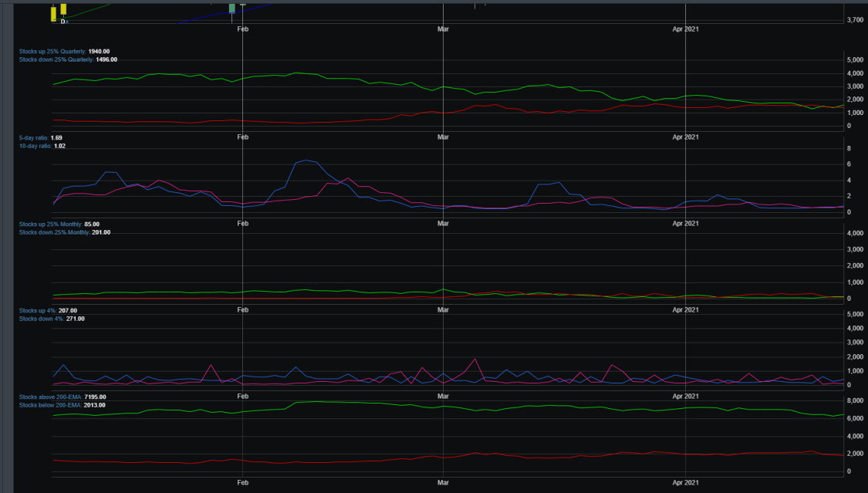This screenshot has width=868, height=493.
Task: Click the 3,700 price axis label
Action: [x=855, y=20]
